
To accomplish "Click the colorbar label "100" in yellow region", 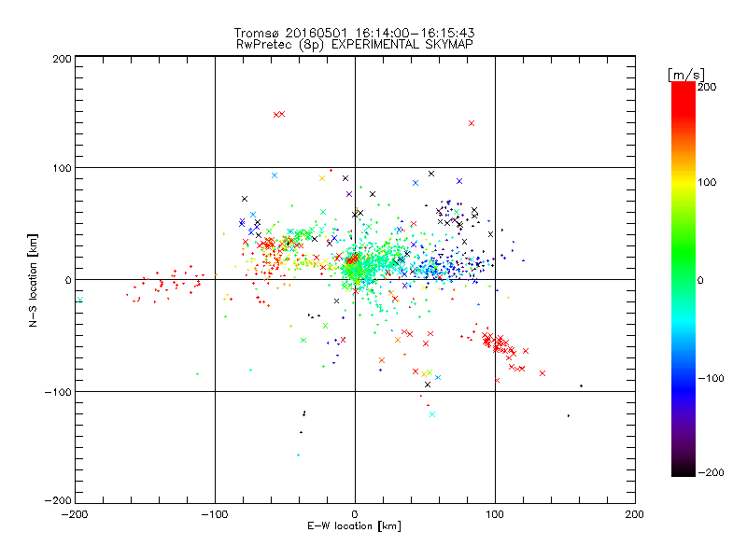I will pyautogui.click(x=707, y=182).
